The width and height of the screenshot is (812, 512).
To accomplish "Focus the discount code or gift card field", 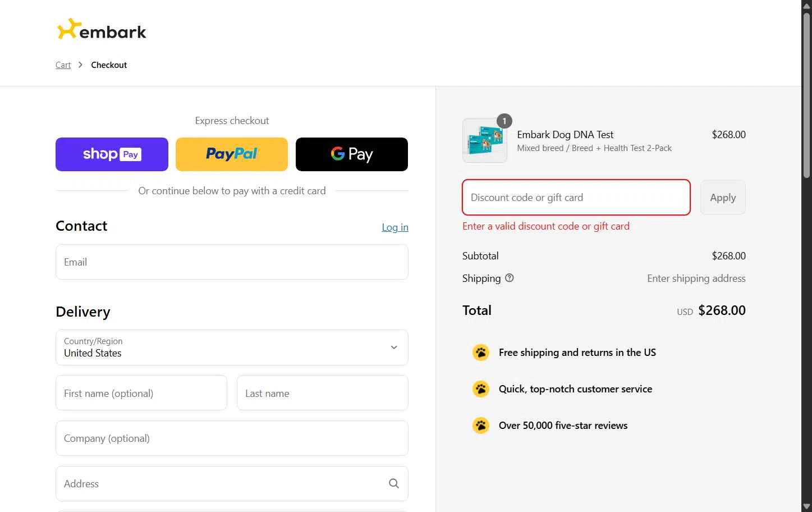I will pyautogui.click(x=576, y=198).
